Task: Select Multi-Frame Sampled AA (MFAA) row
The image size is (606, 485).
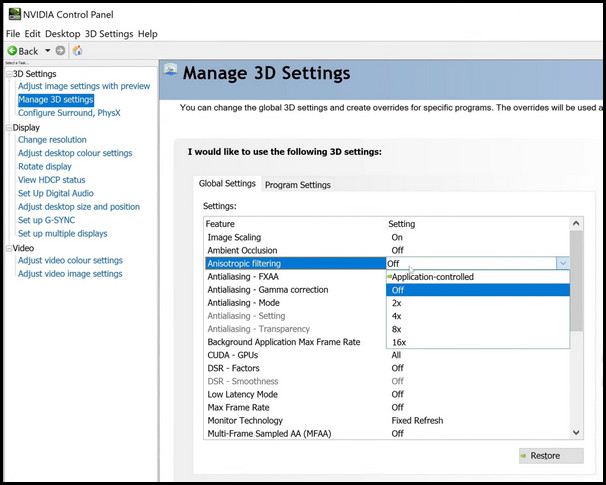Action: tap(386, 434)
